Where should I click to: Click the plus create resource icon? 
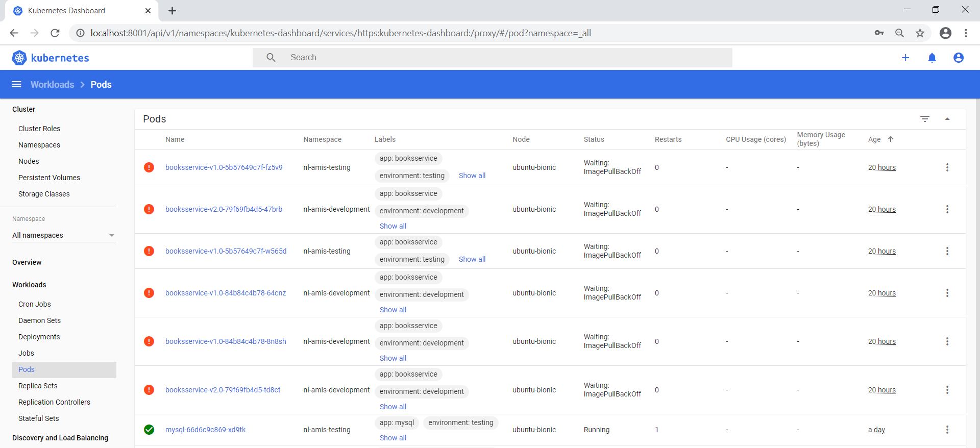click(905, 58)
